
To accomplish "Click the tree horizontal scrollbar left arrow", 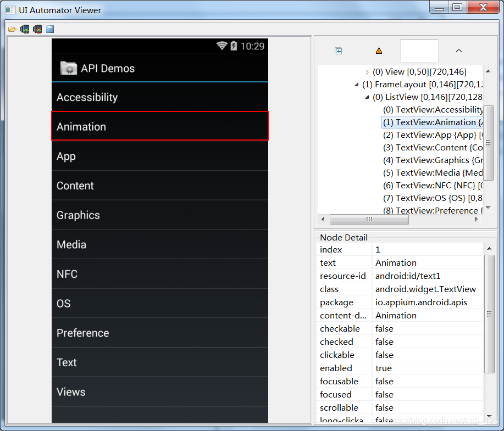I will (323, 219).
